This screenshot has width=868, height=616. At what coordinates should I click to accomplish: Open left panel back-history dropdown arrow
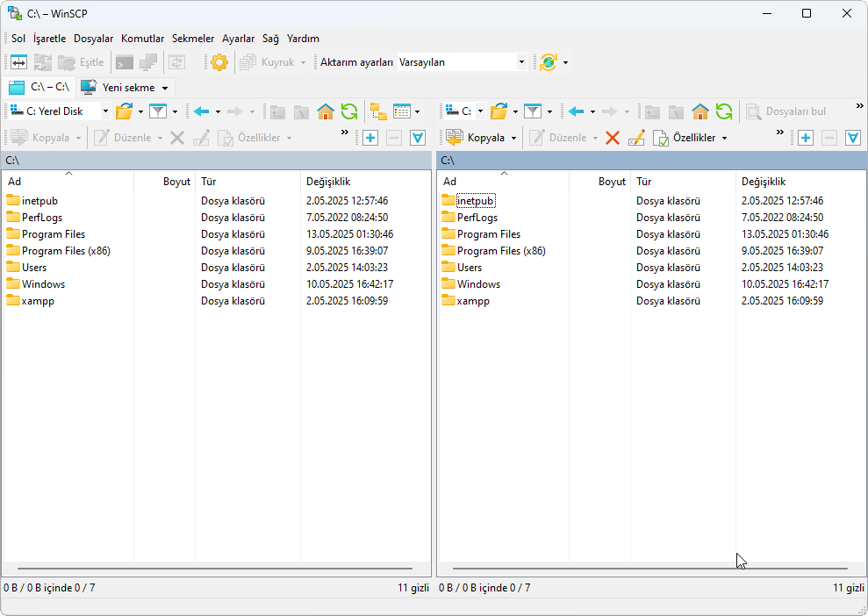(218, 111)
